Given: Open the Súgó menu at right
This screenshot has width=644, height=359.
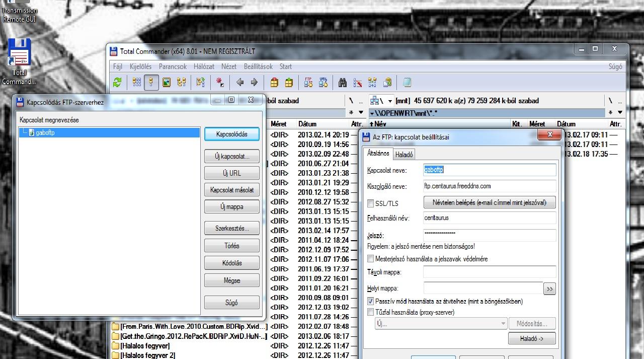Looking at the screenshot, I should pos(615,66).
